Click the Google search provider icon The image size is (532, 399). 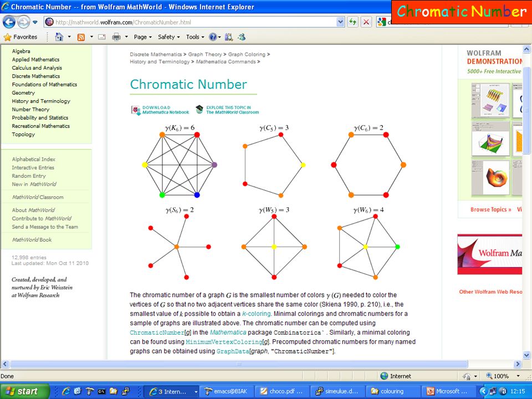[x=382, y=22]
